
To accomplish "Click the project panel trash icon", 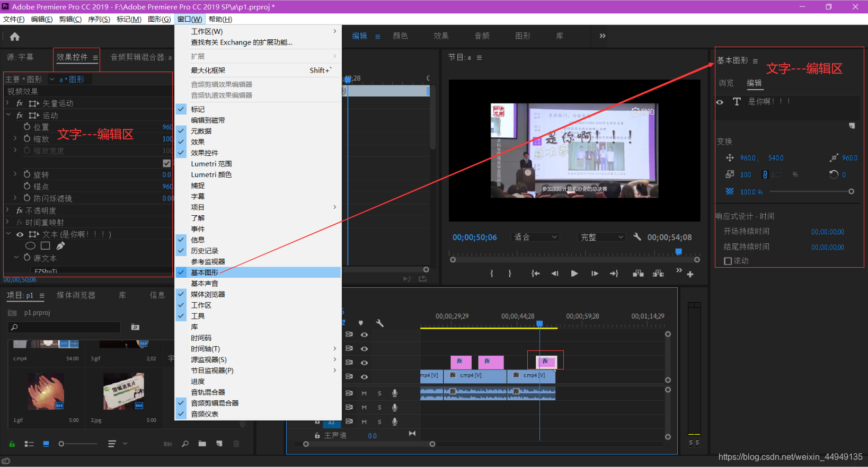I will [236, 444].
